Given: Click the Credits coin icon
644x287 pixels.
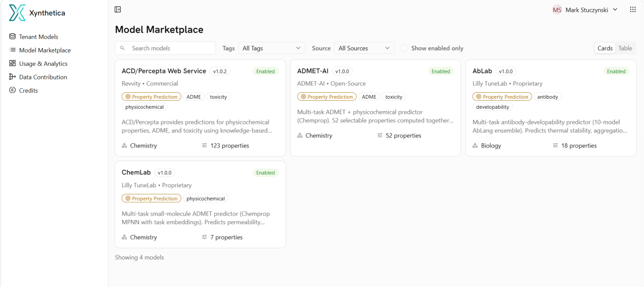Looking at the screenshot, I should pyautogui.click(x=12, y=90).
